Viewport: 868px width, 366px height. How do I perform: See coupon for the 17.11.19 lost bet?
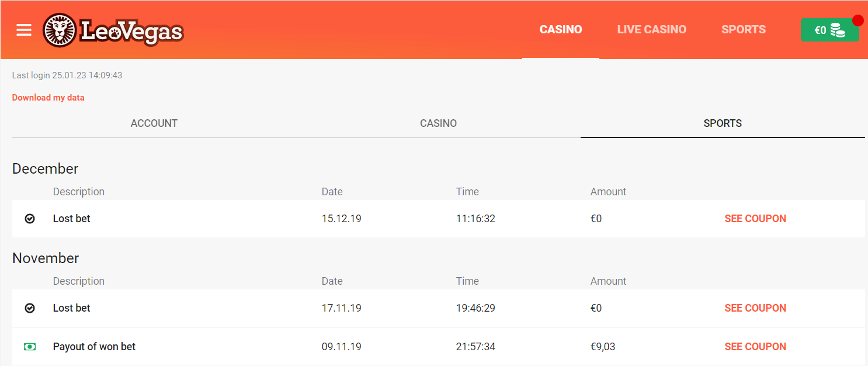click(755, 308)
